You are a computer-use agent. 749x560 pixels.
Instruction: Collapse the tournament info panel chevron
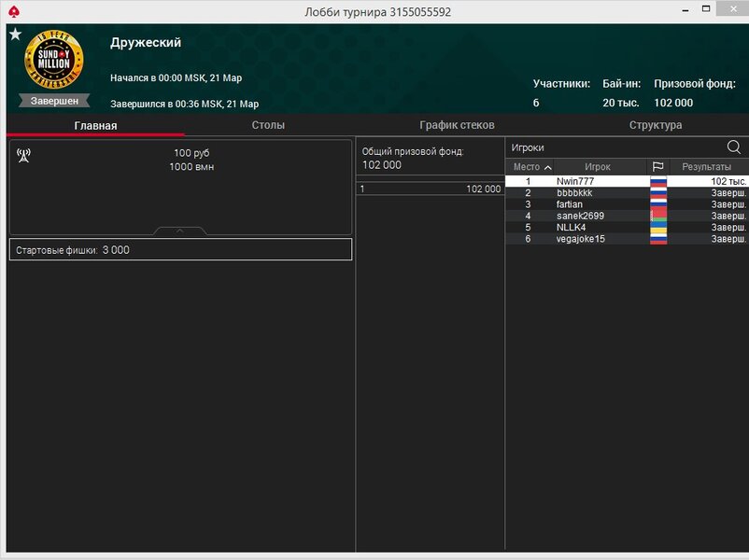click(x=180, y=230)
